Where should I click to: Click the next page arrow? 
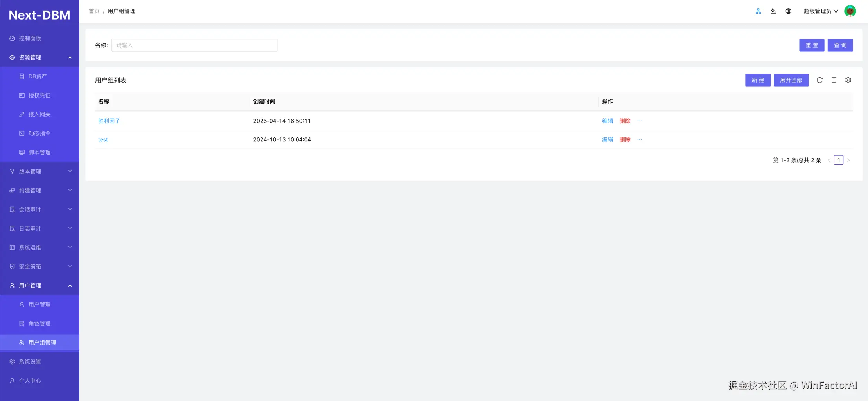848,160
